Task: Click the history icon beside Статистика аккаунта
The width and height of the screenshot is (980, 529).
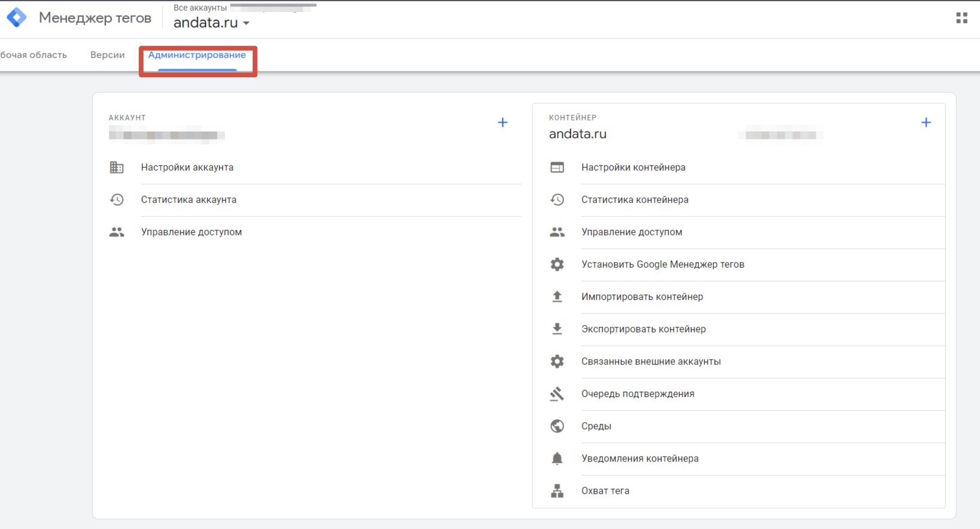Action: point(117,199)
